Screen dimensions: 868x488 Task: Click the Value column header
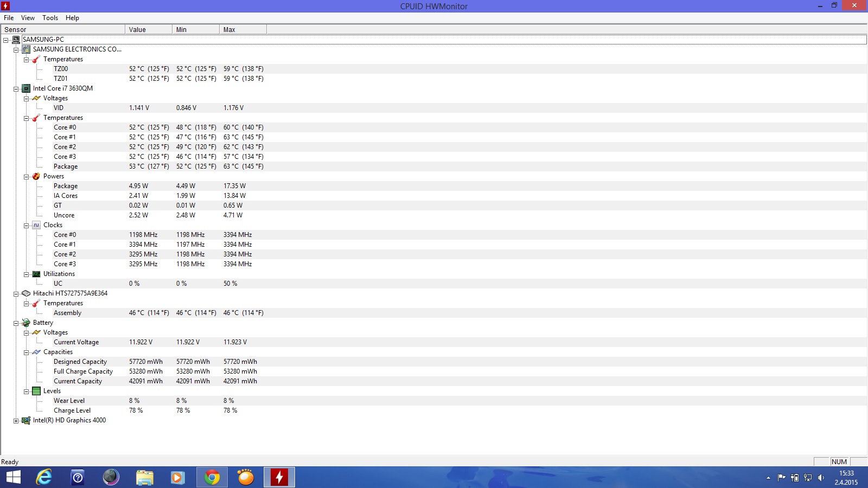[149, 29]
